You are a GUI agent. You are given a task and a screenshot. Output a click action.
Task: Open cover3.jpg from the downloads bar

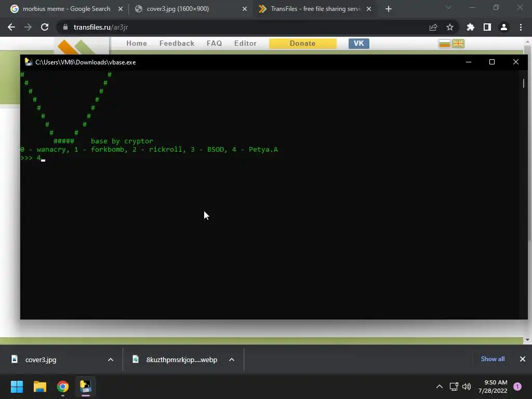[41, 360]
